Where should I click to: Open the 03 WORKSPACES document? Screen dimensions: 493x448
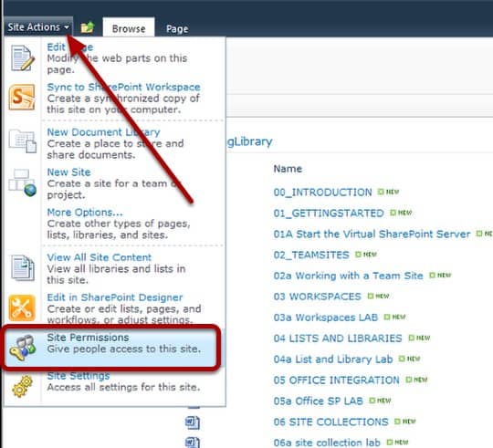tap(317, 297)
